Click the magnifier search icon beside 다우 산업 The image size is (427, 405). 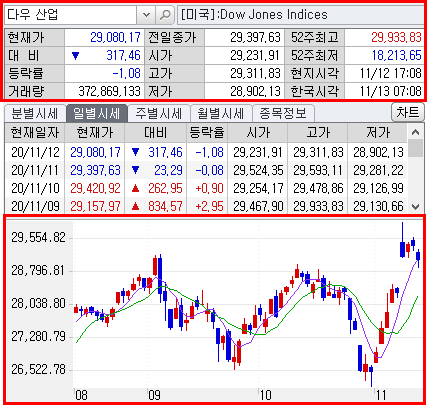click(165, 15)
